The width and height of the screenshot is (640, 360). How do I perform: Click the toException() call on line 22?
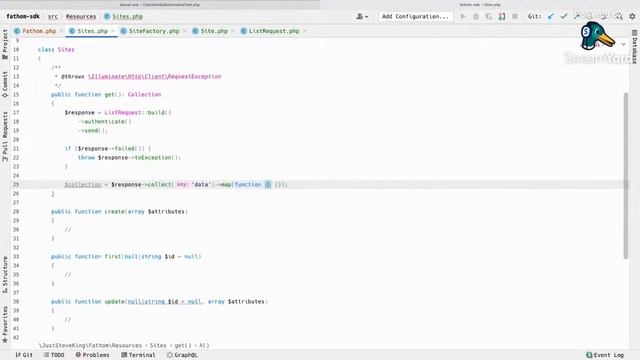click(157, 158)
